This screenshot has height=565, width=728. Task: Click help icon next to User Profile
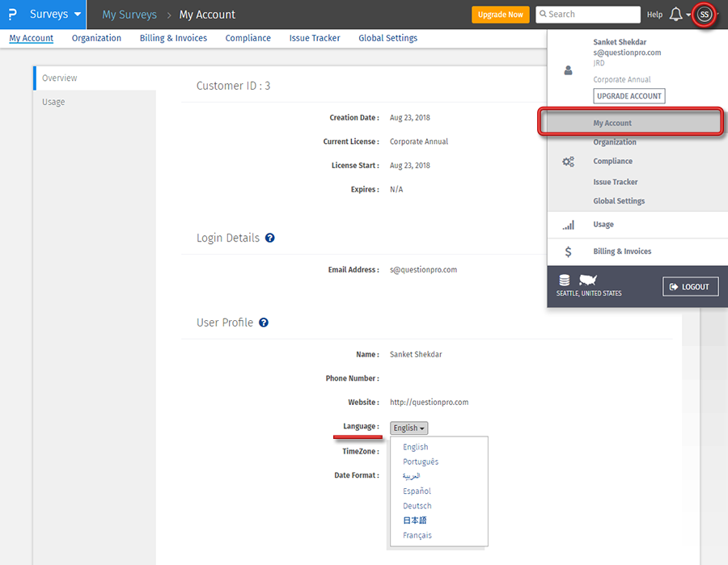[x=264, y=323]
